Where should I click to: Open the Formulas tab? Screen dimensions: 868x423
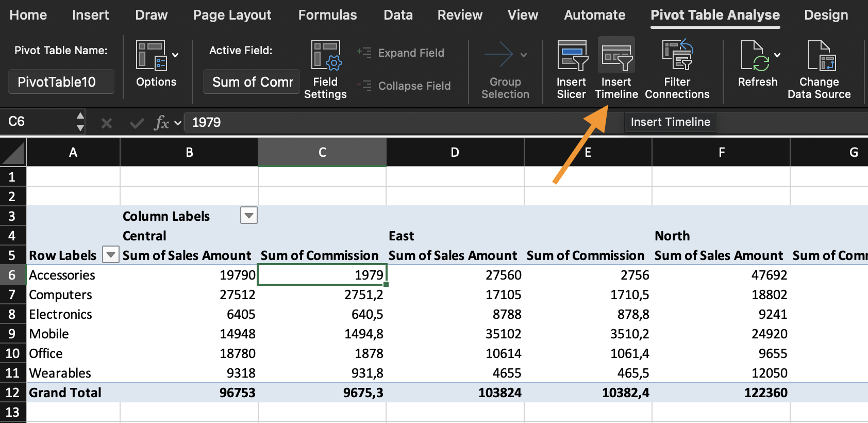(327, 15)
